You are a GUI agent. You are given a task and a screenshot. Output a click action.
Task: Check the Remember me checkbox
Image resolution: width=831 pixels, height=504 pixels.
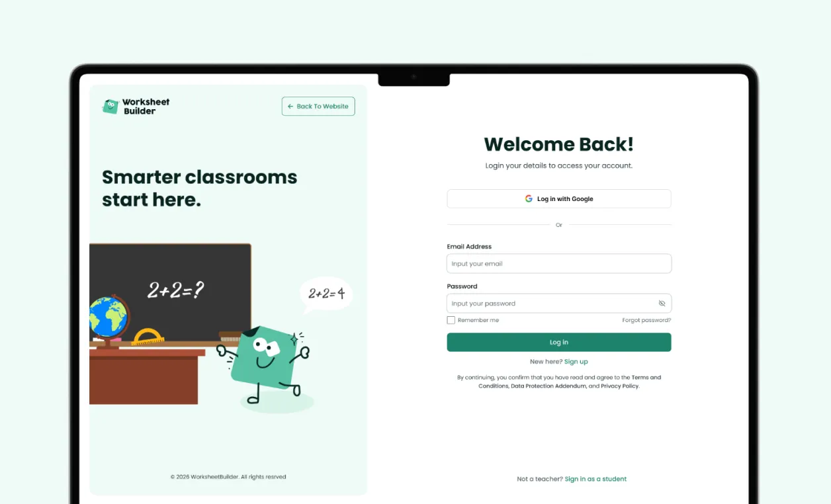[x=451, y=320]
